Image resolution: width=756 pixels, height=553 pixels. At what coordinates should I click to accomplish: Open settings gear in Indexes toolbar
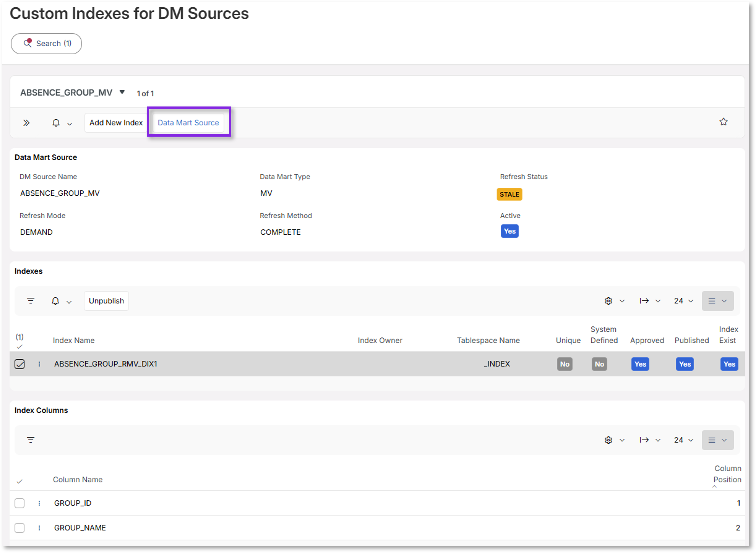click(608, 301)
